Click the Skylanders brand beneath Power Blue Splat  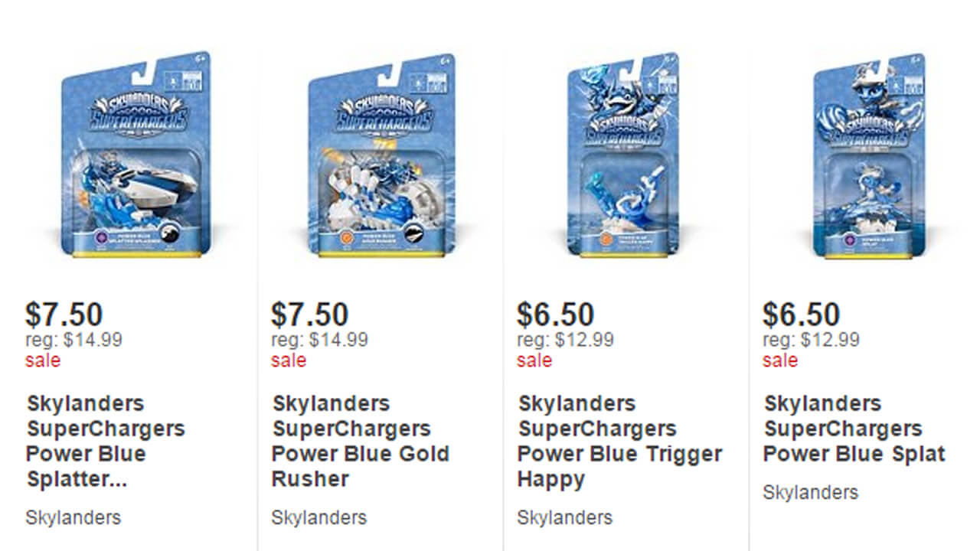click(812, 494)
